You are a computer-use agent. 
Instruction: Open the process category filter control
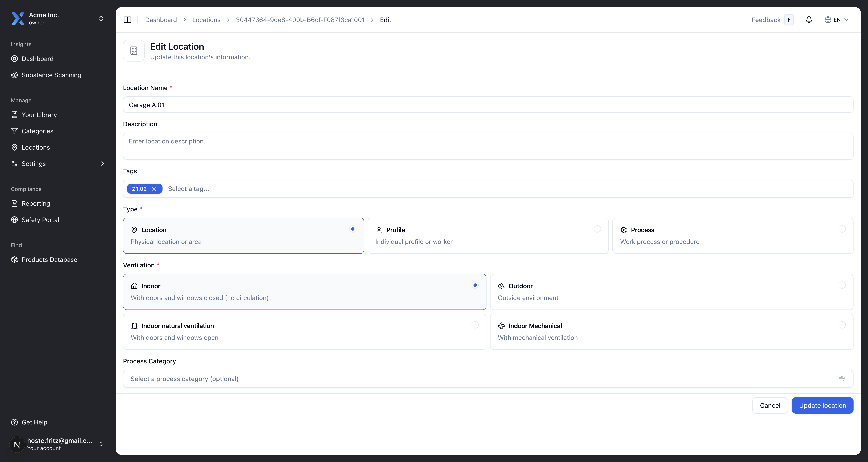pos(842,379)
